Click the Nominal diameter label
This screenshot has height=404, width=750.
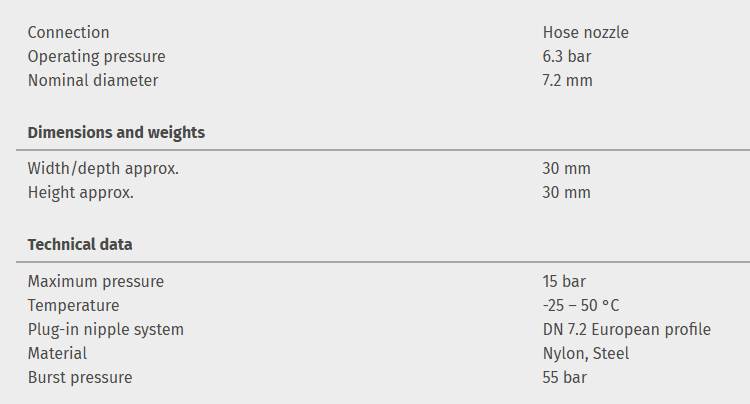coord(92,81)
